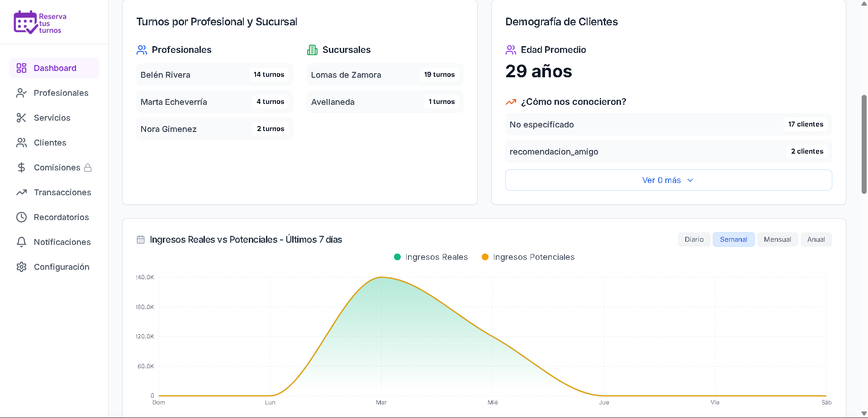Click the Belén Rivera 14 turnos entry
This screenshot has width=868, height=418.
(x=214, y=75)
